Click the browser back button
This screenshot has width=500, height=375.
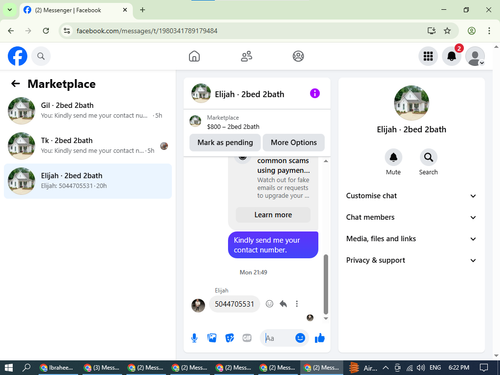pos(11,31)
